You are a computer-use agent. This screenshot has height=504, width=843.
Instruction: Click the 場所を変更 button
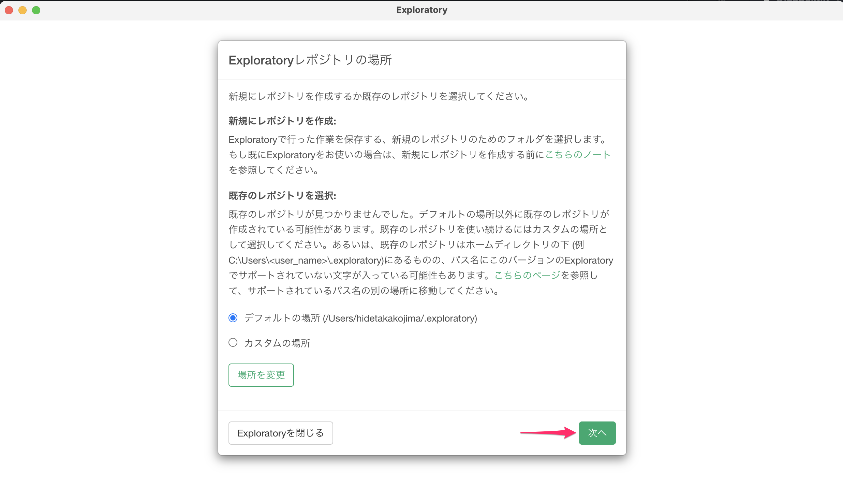[x=261, y=375]
